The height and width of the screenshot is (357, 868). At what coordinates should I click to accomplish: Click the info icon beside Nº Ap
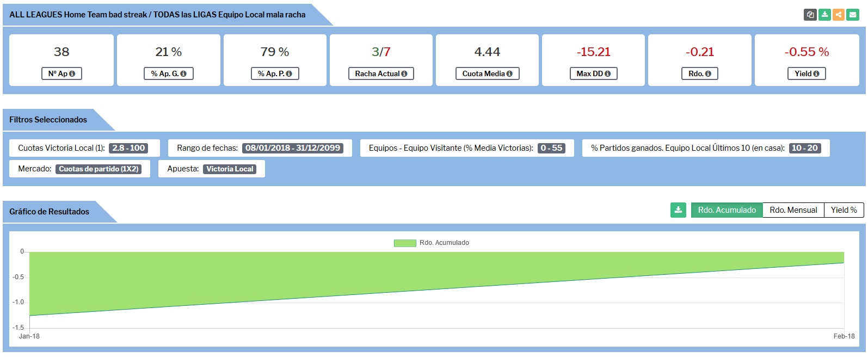coord(72,74)
